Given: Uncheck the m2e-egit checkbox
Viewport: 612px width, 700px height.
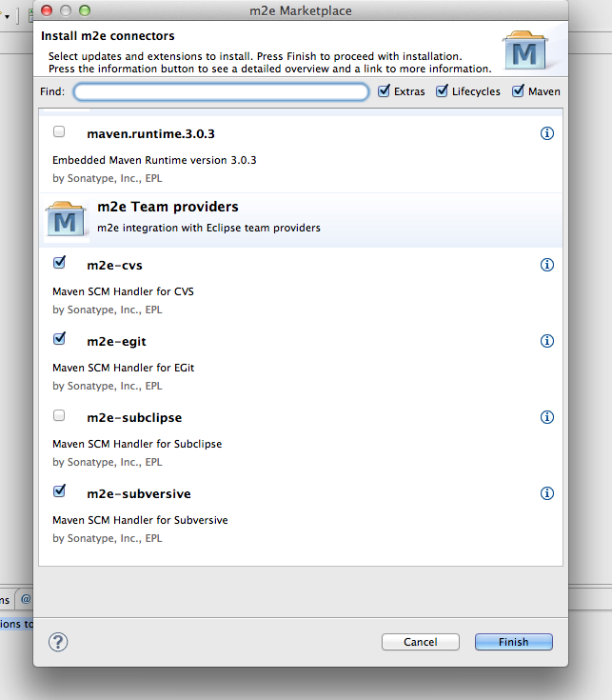Looking at the screenshot, I should coord(59,339).
